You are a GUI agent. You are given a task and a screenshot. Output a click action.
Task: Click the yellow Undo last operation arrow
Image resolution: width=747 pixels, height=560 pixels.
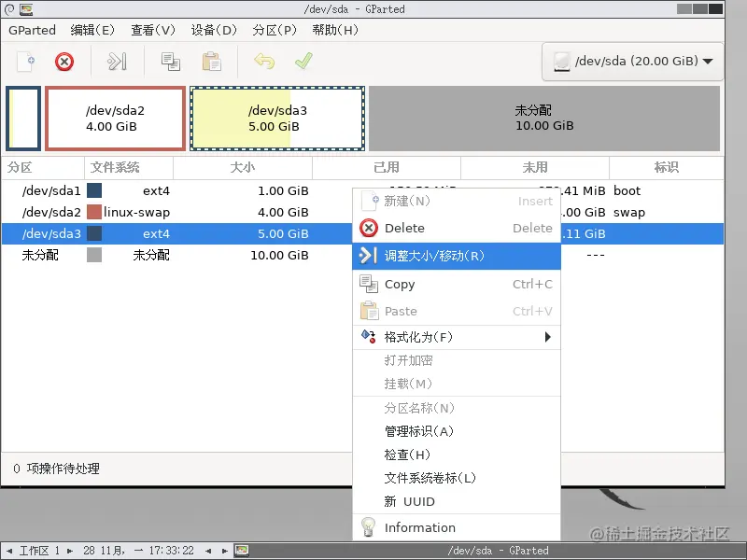(264, 61)
